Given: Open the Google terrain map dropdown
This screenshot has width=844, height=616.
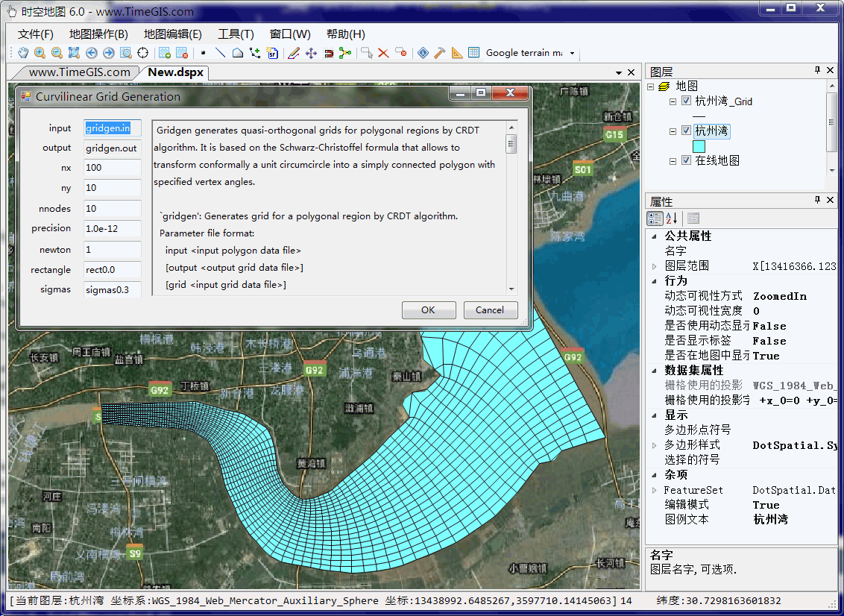Looking at the screenshot, I should point(572,54).
